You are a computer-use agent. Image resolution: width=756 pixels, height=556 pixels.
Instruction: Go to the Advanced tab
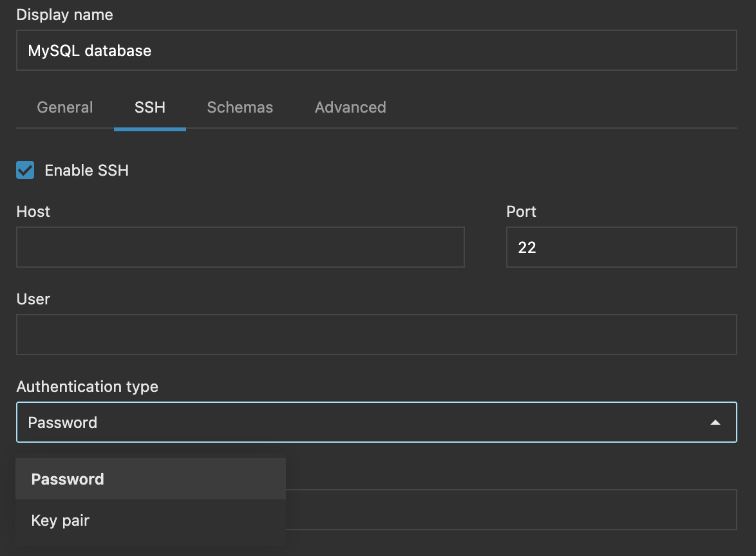tap(350, 107)
